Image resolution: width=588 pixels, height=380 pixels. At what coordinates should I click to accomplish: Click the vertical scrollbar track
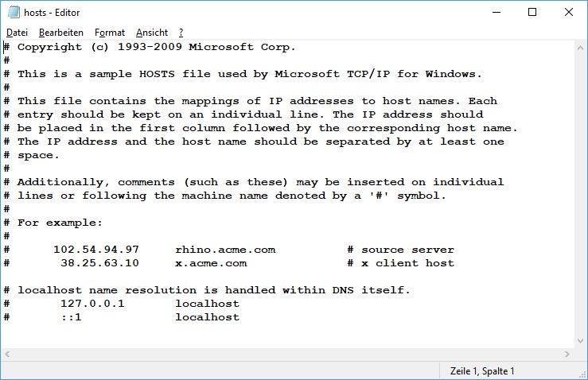(580, 195)
